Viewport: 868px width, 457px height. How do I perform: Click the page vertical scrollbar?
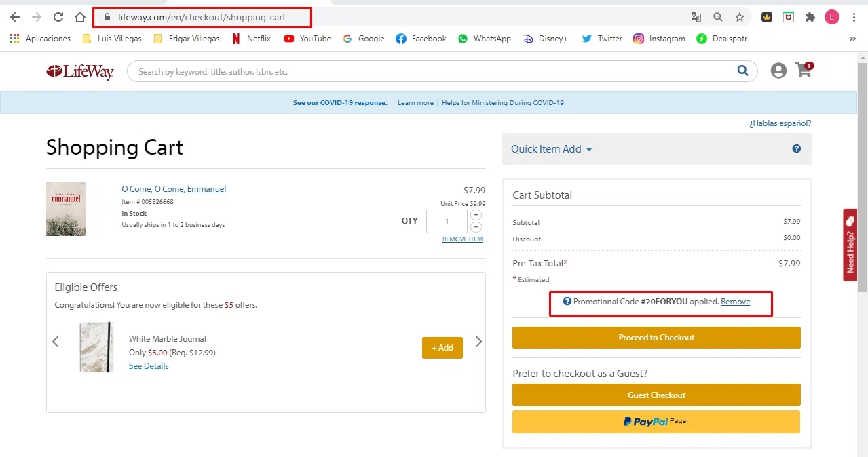click(x=863, y=176)
